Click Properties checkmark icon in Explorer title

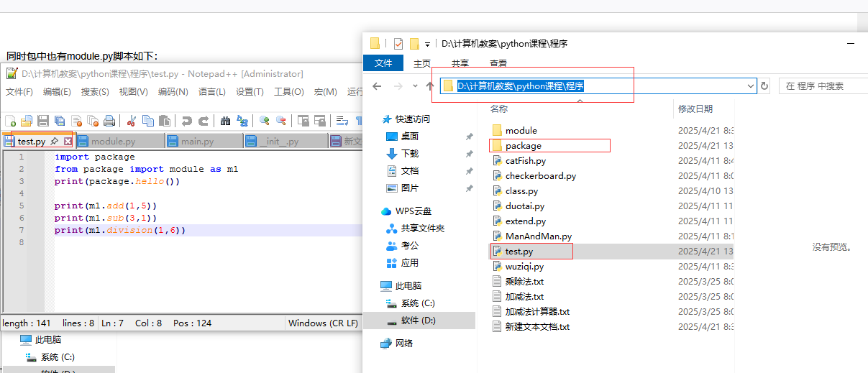398,44
